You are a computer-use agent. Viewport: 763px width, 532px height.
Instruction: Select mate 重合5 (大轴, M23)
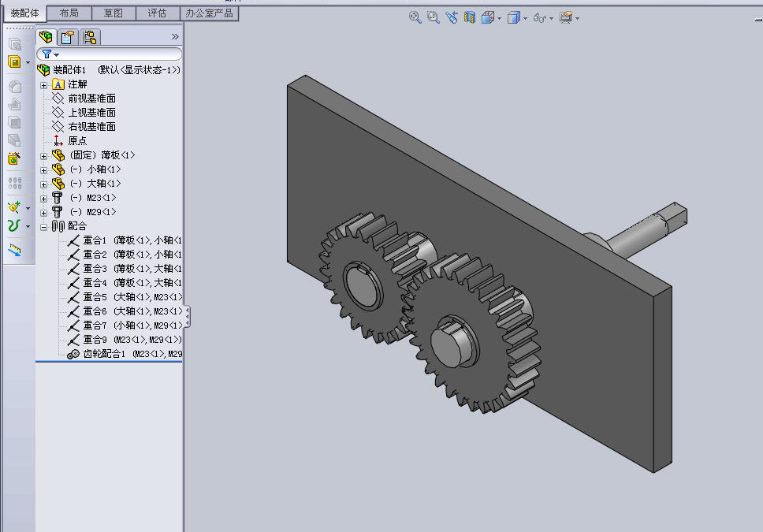point(124,297)
